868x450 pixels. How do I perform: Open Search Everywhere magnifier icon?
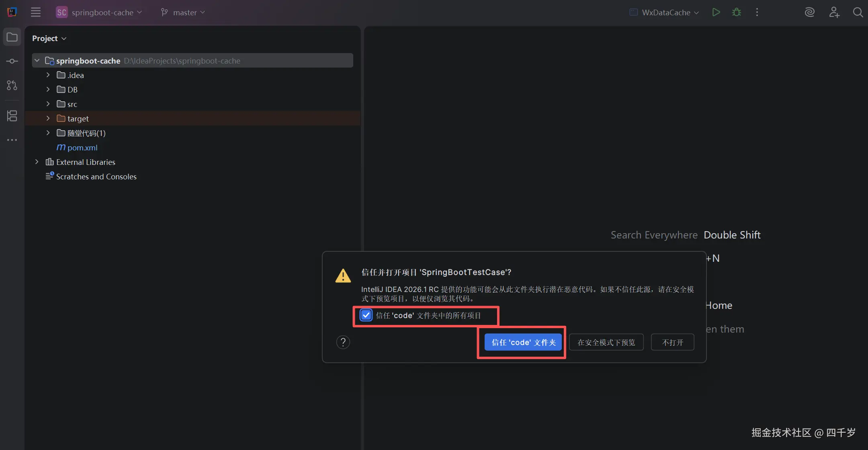858,12
